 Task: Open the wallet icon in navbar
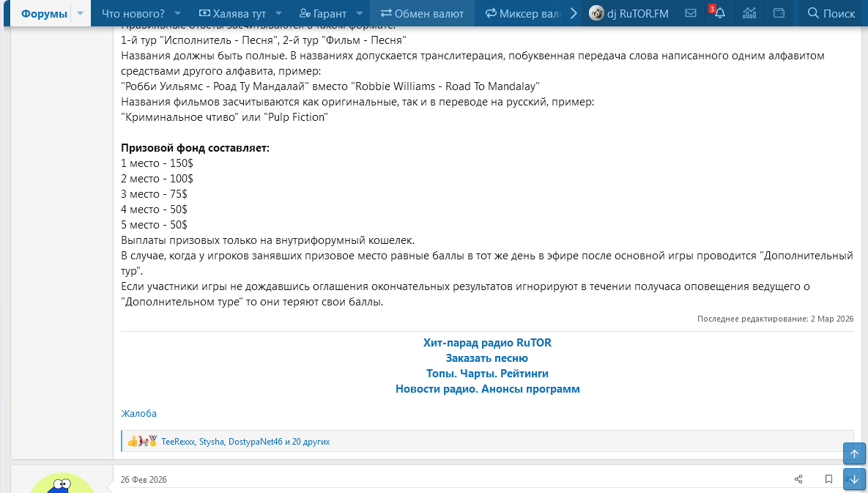(779, 13)
